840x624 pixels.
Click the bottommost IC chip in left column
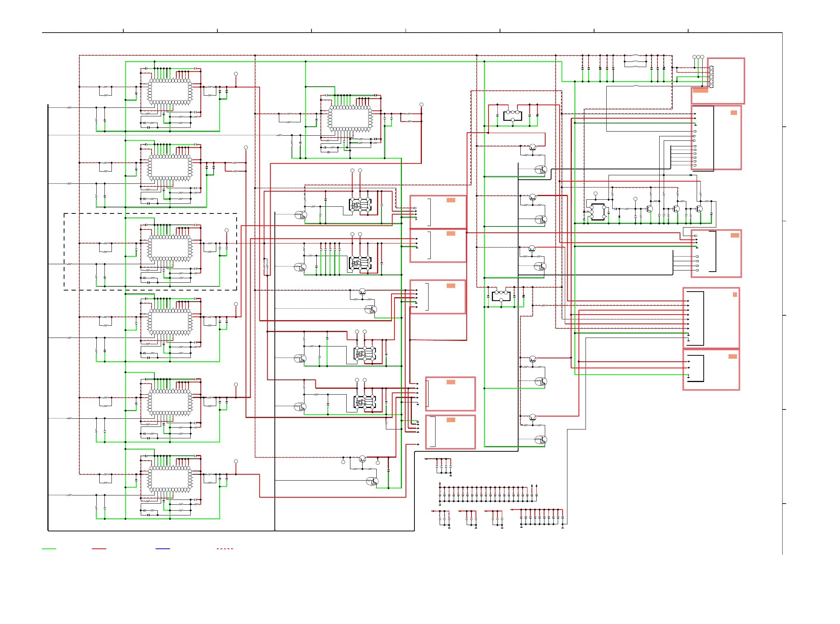(x=170, y=479)
